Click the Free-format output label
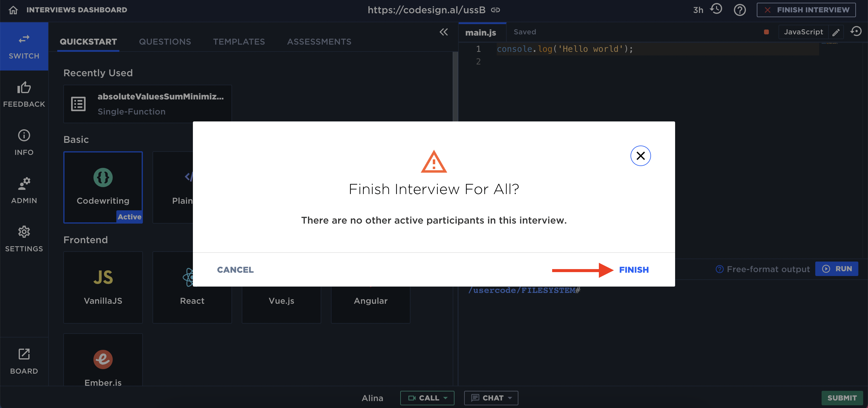 [x=768, y=269]
